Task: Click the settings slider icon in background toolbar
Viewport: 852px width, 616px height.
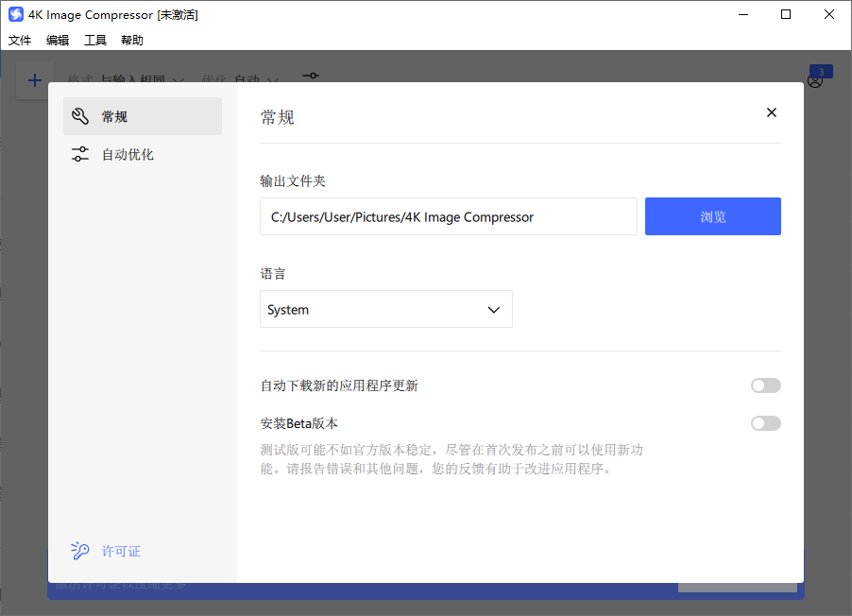Action: coord(311,76)
